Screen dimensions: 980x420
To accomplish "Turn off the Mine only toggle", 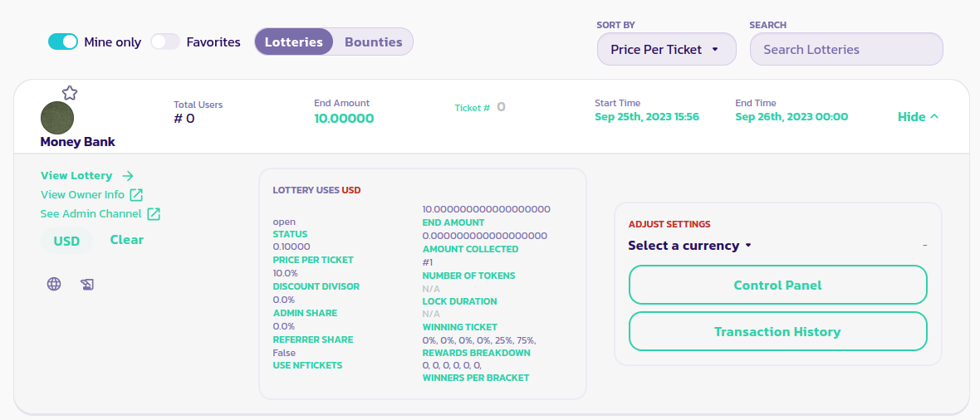I will [x=63, y=42].
